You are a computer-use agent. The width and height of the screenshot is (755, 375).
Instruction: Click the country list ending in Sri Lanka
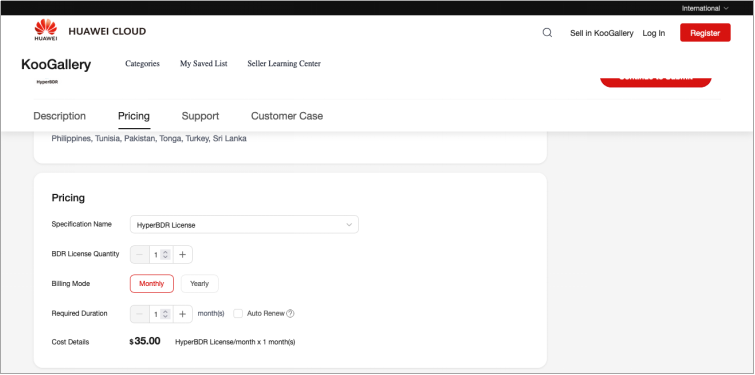point(149,139)
